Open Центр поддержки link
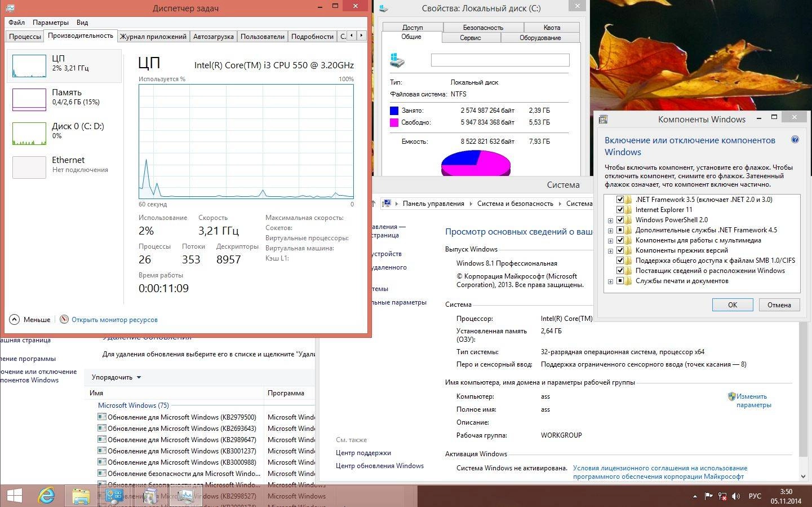 [363, 453]
